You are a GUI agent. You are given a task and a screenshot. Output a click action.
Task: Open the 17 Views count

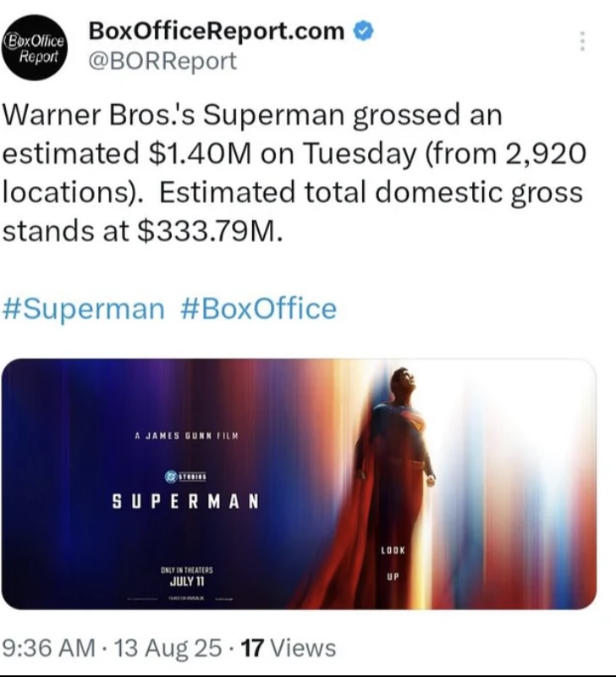pyautogui.click(x=289, y=647)
